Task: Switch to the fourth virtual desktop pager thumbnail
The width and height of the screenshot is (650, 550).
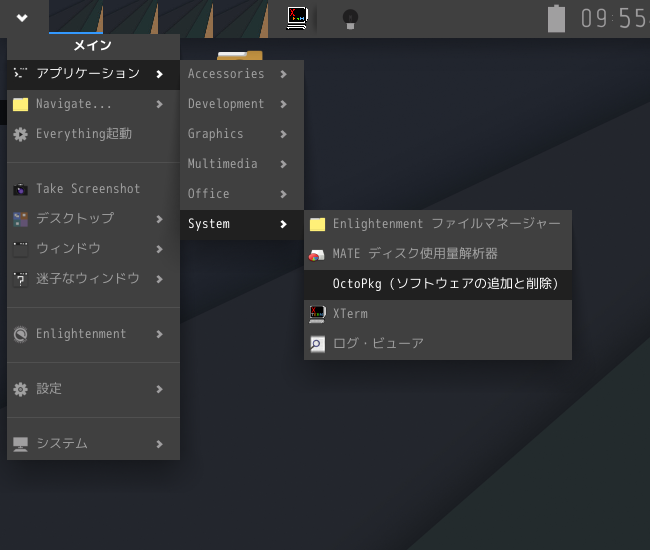Action: pos(241,17)
